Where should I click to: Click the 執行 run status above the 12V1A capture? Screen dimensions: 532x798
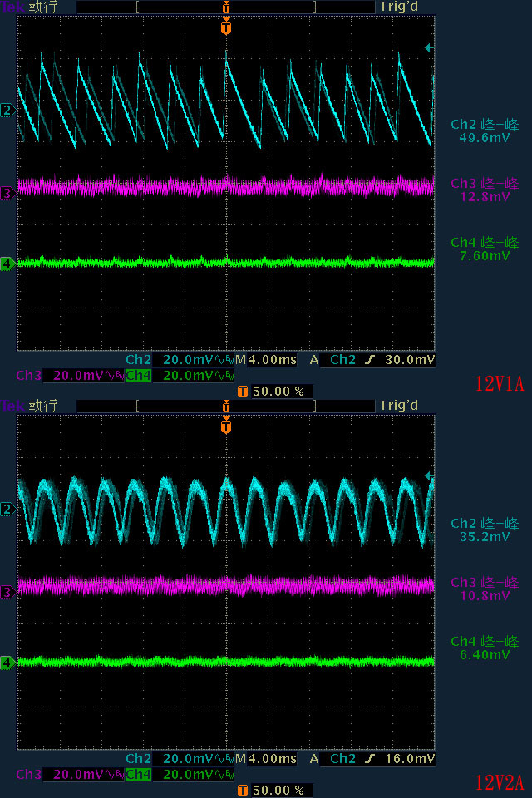42,7
